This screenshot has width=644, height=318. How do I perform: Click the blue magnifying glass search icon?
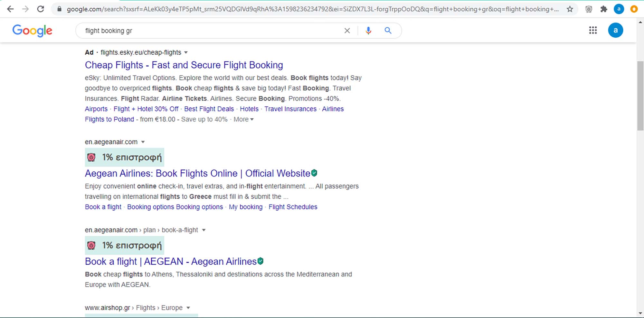coord(388,31)
